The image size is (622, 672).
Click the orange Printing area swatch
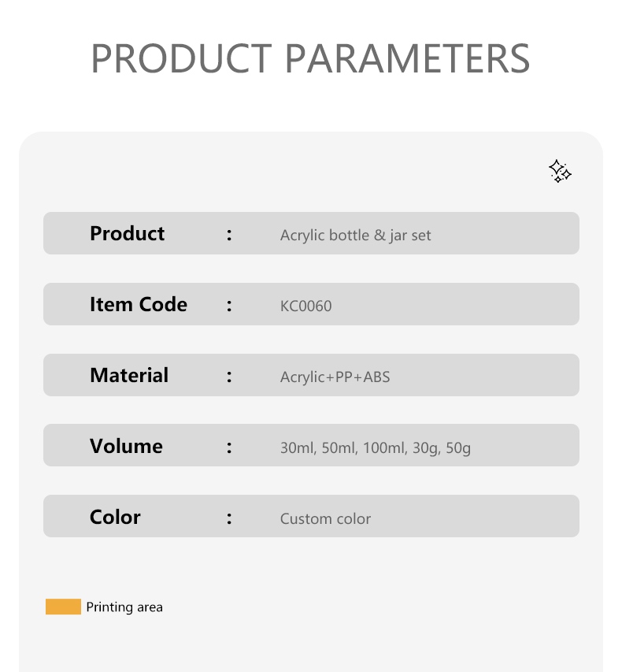[x=64, y=607]
